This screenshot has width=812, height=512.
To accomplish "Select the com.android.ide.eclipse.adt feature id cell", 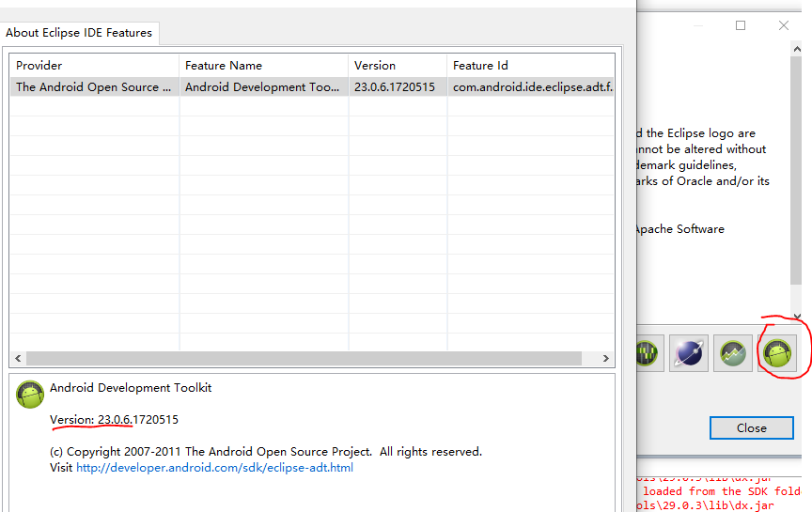I will tap(531, 87).
